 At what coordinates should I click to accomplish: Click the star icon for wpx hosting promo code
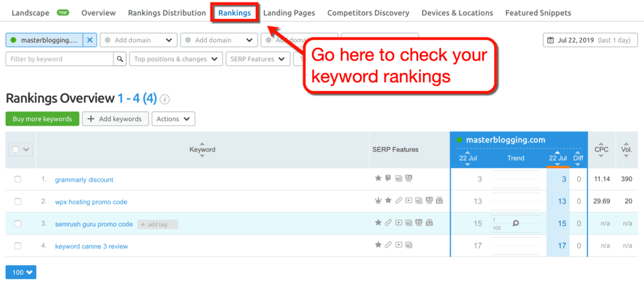(388, 200)
